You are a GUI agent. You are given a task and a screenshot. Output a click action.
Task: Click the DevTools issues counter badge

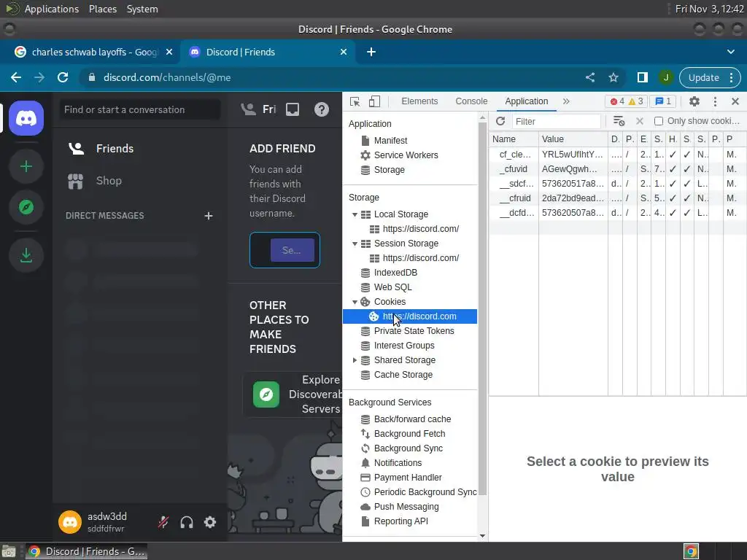[663, 101]
